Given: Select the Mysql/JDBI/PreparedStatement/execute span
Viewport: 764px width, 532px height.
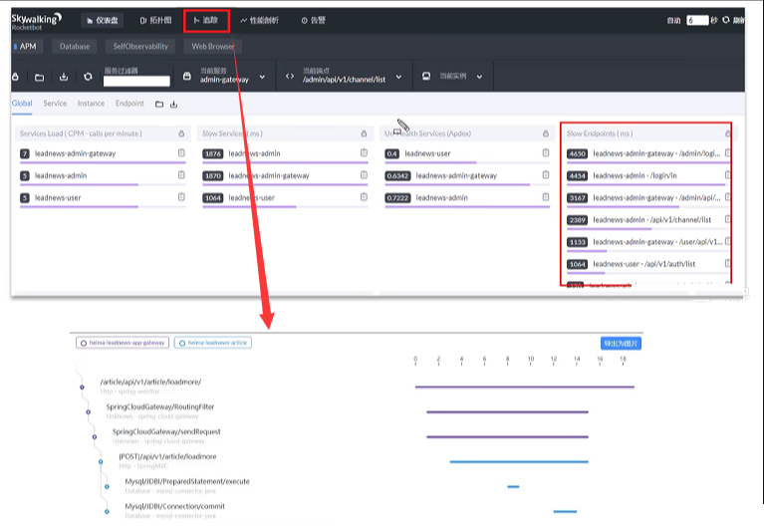Looking at the screenshot, I should [187, 481].
